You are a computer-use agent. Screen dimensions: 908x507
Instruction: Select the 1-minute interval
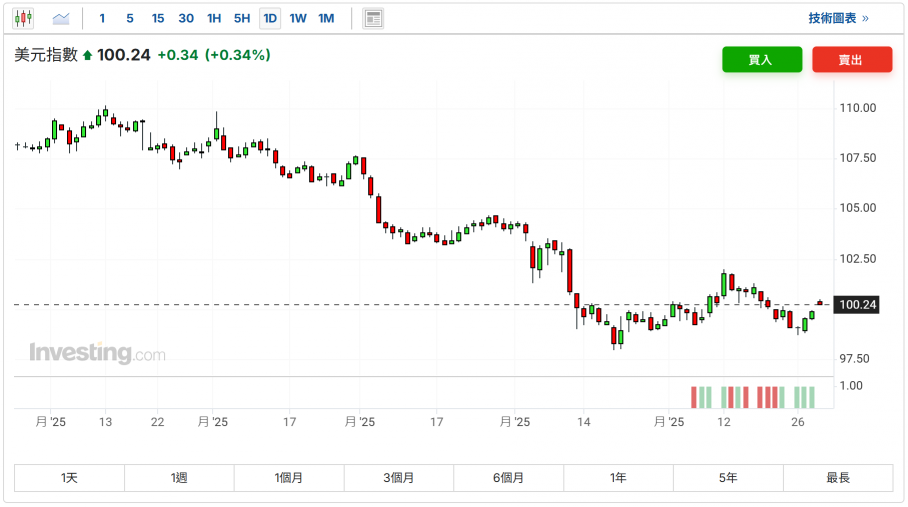[x=102, y=18]
